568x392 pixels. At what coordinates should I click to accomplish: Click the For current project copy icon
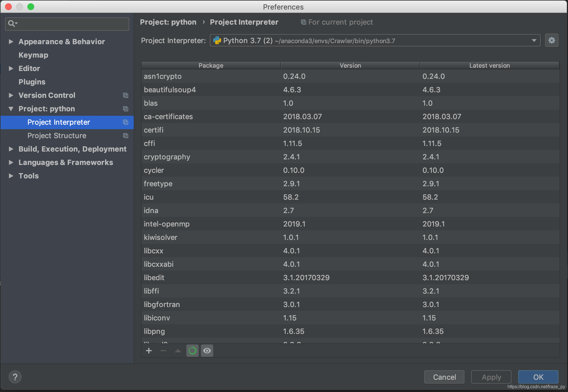click(303, 22)
